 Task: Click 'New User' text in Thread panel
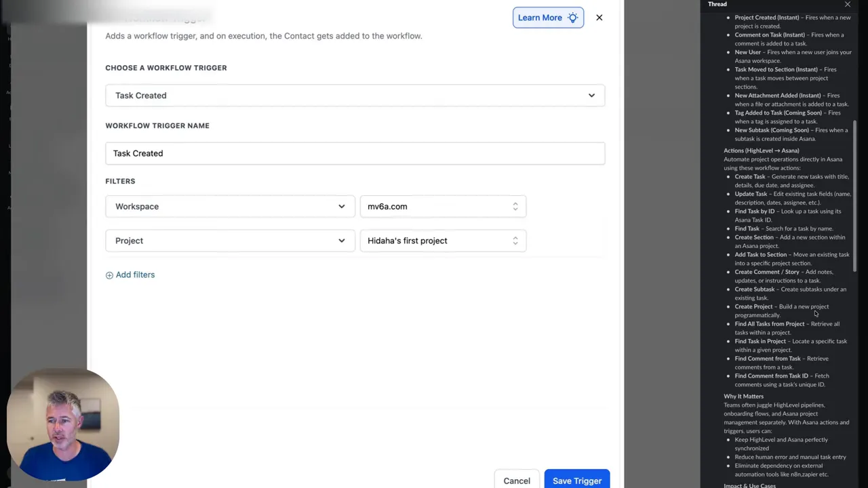click(748, 52)
